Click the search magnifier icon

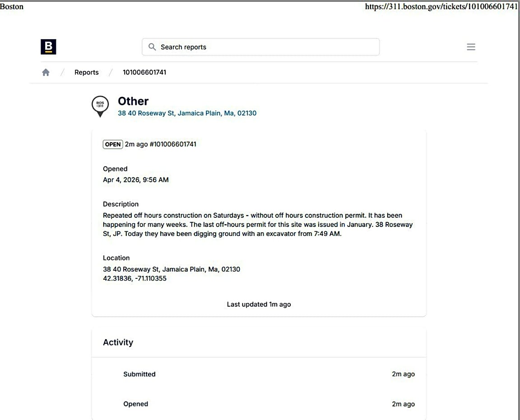[x=152, y=47]
